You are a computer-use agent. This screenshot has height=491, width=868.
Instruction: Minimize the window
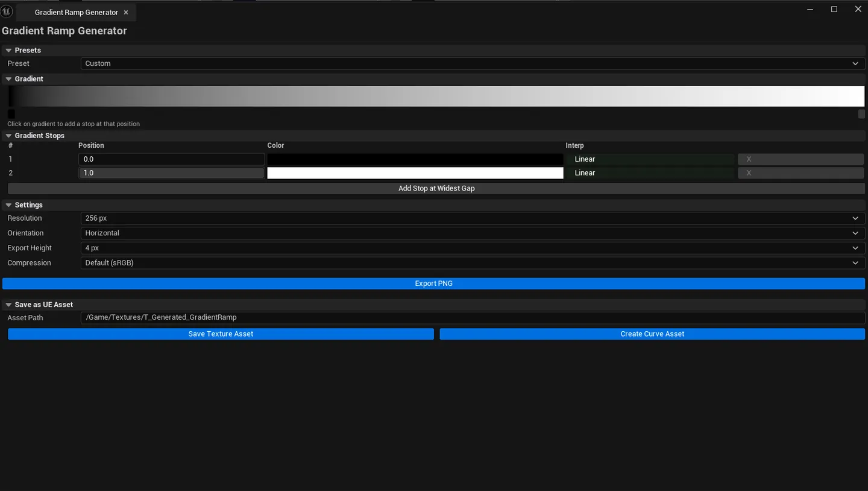click(810, 9)
